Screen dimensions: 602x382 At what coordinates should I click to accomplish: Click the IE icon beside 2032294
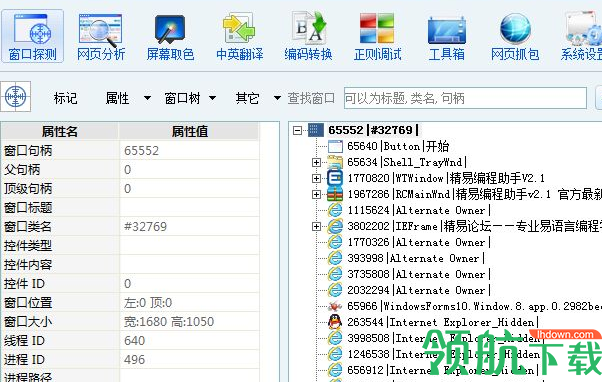335,291
